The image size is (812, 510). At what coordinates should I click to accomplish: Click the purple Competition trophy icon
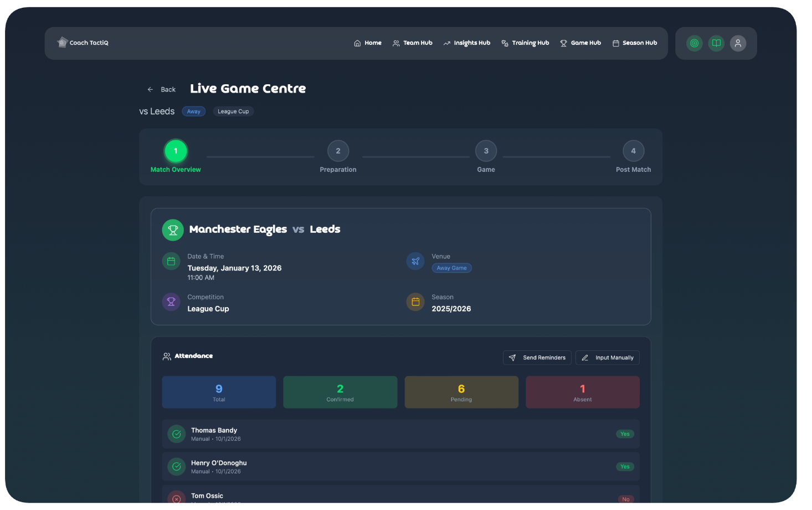[171, 302]
